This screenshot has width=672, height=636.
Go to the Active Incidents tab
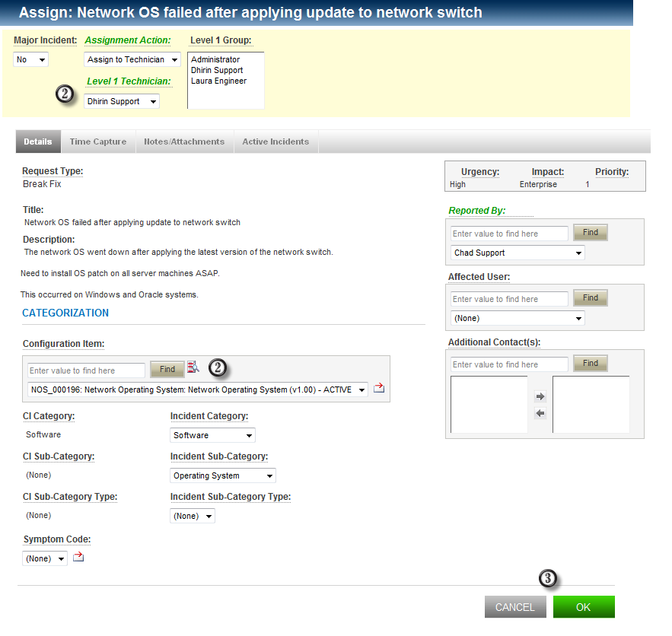point(275,142)
